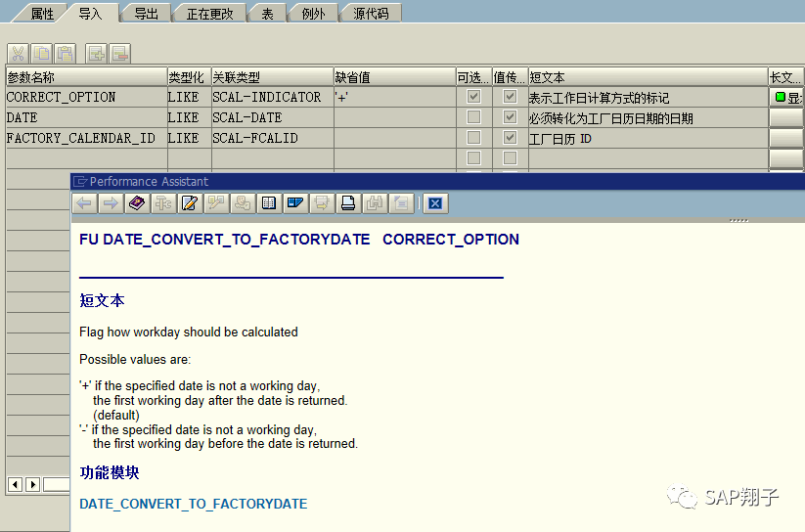Click the blue Portal panel icon
Image resolution: width=805 pixels, height=532 pixels.
point(295,203)
